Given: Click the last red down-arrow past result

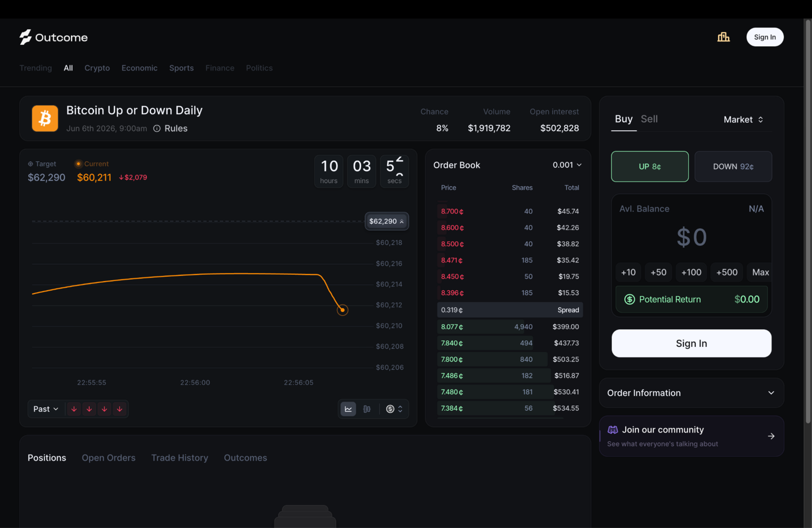Looking at the screenshot, I should (120, 409).
